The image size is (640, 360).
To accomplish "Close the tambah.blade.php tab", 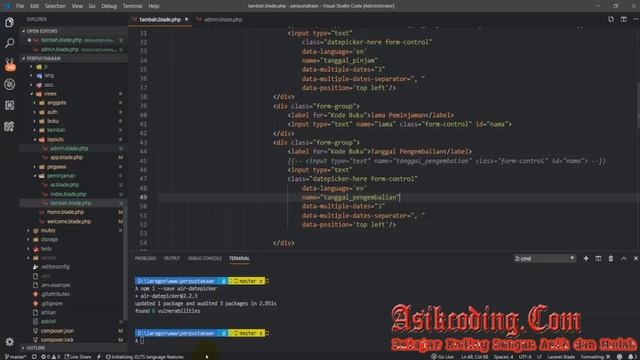I will click(x=187, y=19).
